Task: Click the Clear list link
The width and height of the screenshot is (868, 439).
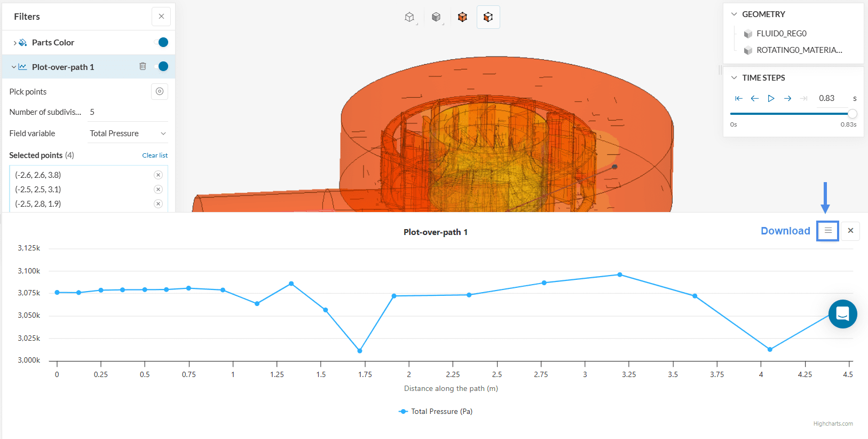Action: coord(155,155)
